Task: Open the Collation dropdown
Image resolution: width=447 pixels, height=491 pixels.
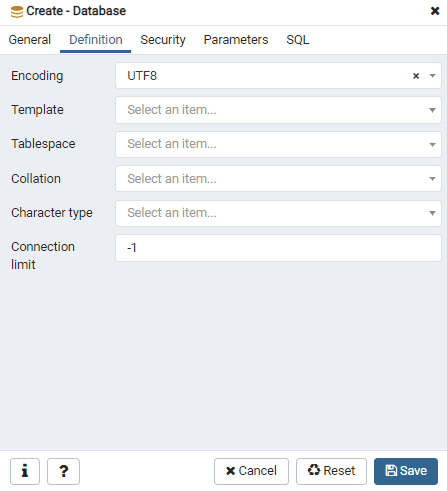Action: point(278,179)
